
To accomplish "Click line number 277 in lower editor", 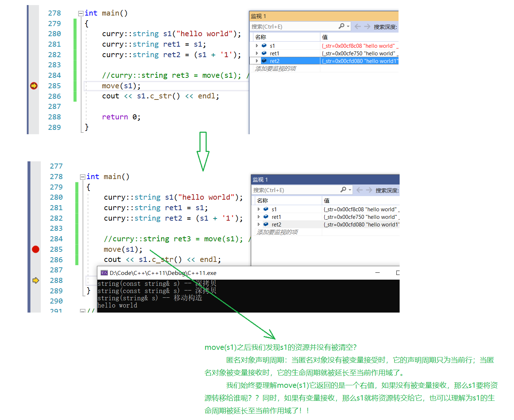I will tap(56, 166).
